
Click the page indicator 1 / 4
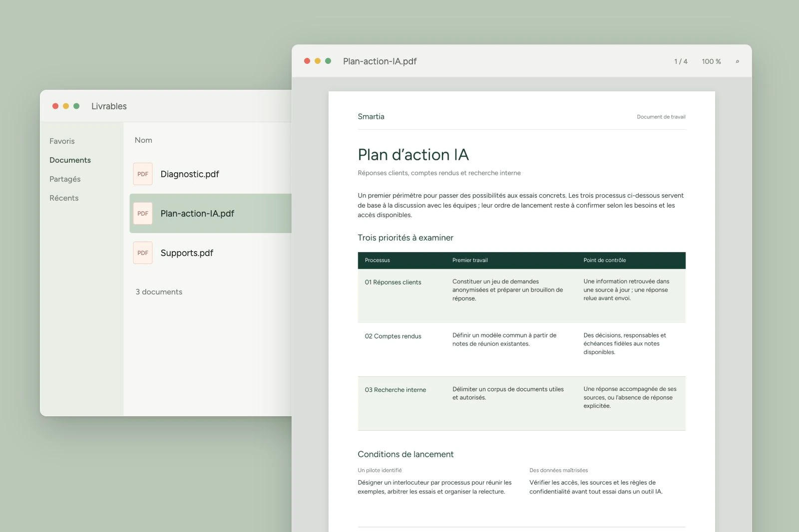681,61
